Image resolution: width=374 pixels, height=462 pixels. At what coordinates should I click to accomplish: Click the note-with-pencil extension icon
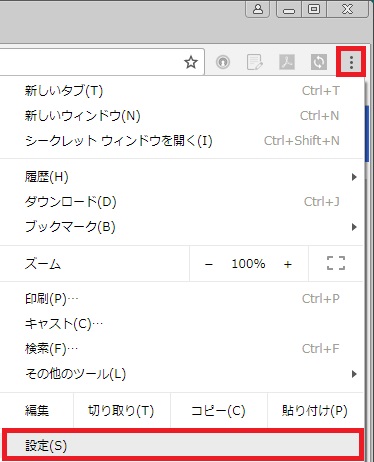coord(254,62)
